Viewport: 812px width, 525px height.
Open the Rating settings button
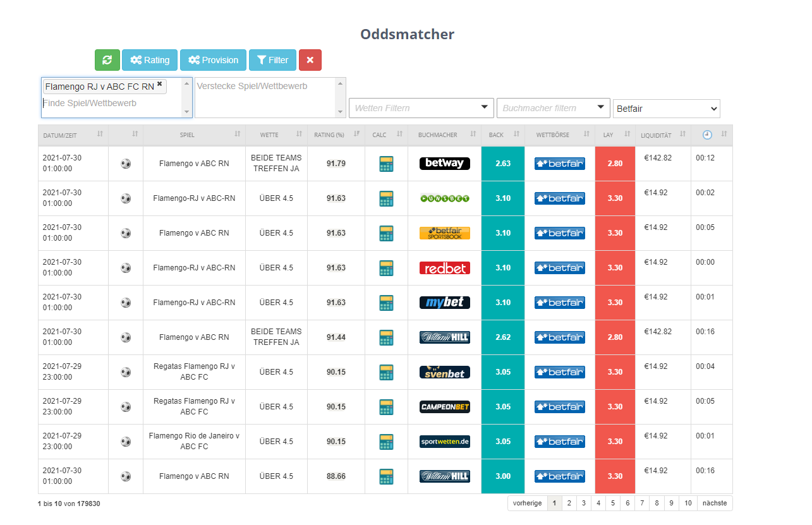click(x=150, y=60)
